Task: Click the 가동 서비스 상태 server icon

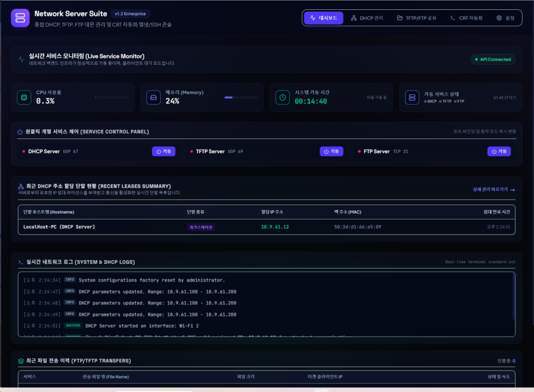Action: coord(412,97)
